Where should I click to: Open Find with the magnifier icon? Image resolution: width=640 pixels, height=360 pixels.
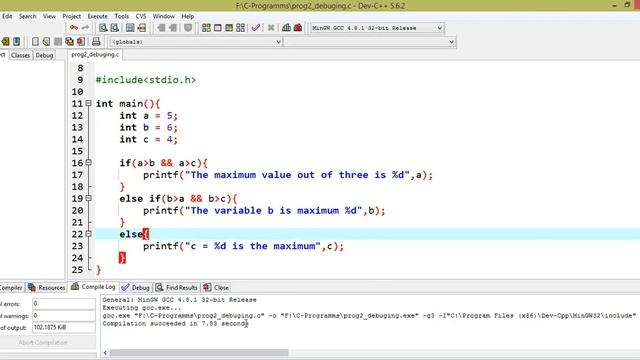coord(103,28)
